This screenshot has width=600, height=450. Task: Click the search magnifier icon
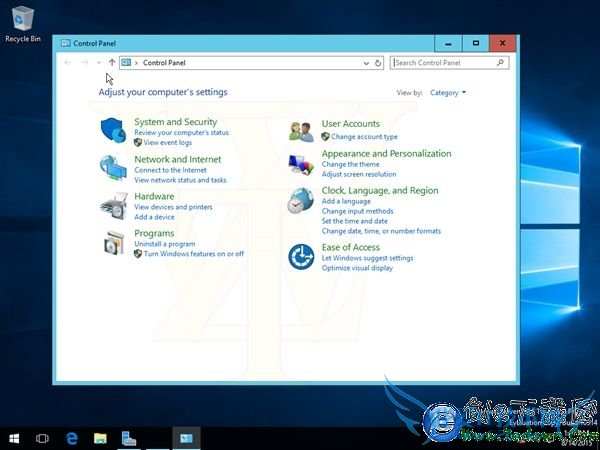[x=500, y=62]
